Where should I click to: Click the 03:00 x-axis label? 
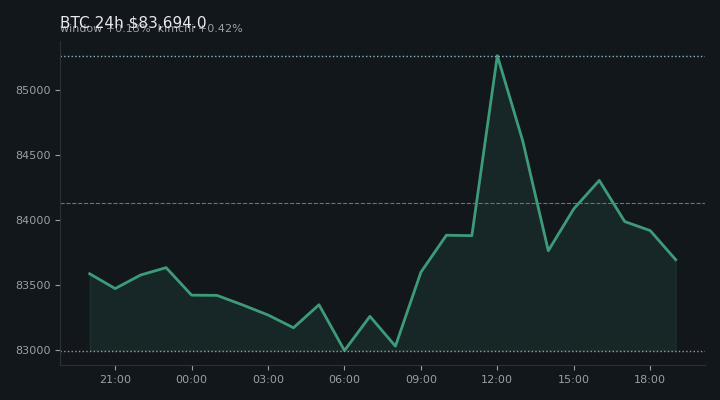(x=268, y=379)
